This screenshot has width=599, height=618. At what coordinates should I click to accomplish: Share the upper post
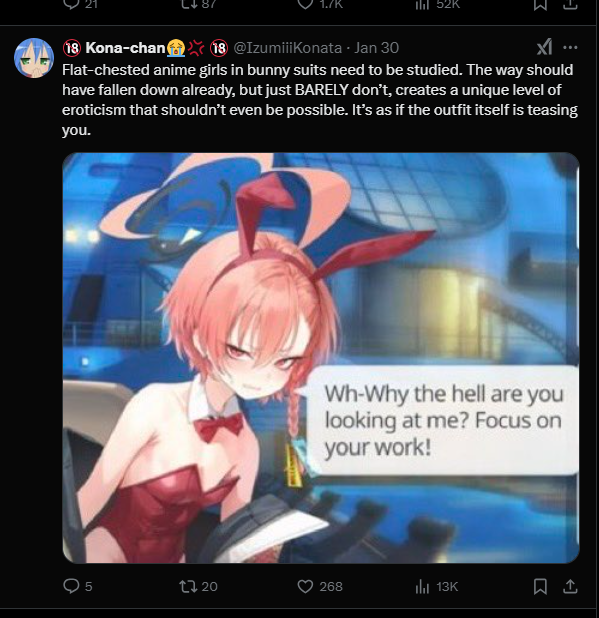click(570, 4)
